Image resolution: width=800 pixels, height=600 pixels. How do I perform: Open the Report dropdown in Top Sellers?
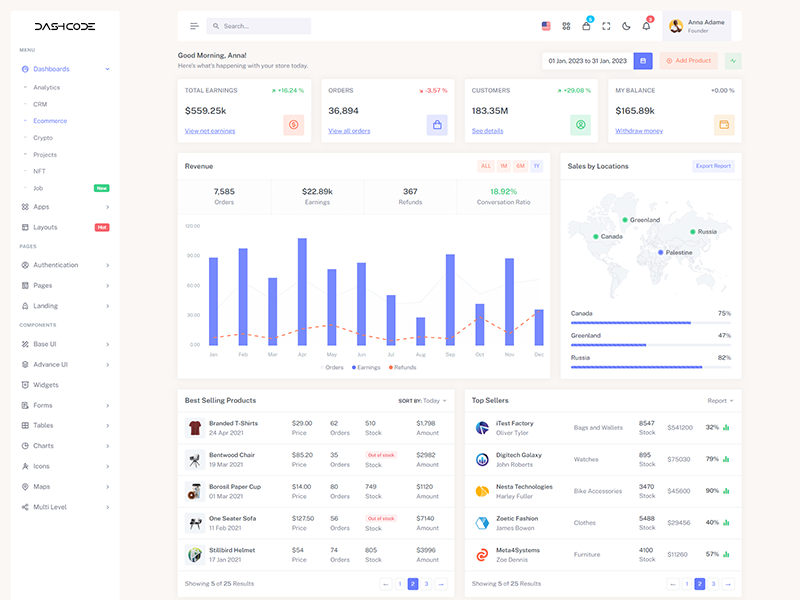pos(720,400)
